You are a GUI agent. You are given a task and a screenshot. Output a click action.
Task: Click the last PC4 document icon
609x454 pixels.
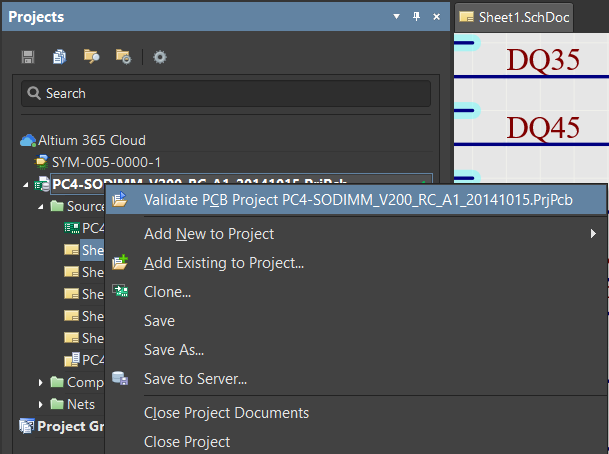[x=72, y=360]
